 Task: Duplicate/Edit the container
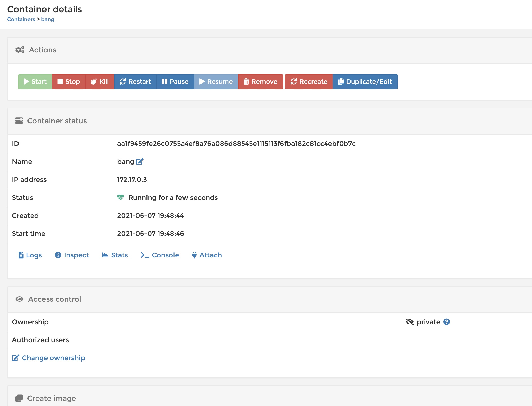[x=365, y=82]
